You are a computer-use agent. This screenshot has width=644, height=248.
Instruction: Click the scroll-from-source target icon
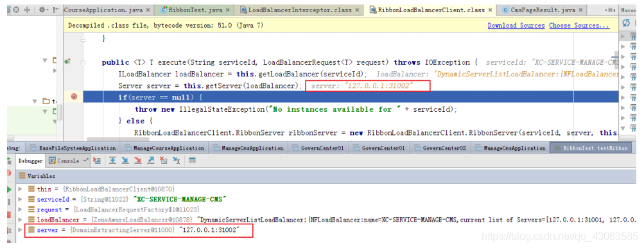[17, 10]
